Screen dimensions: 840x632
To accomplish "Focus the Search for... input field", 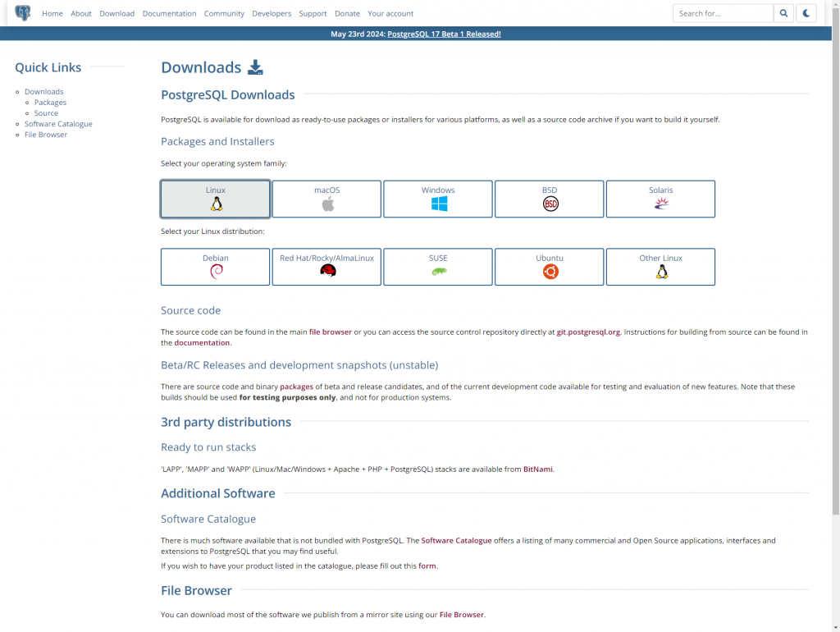I will 723,13.
